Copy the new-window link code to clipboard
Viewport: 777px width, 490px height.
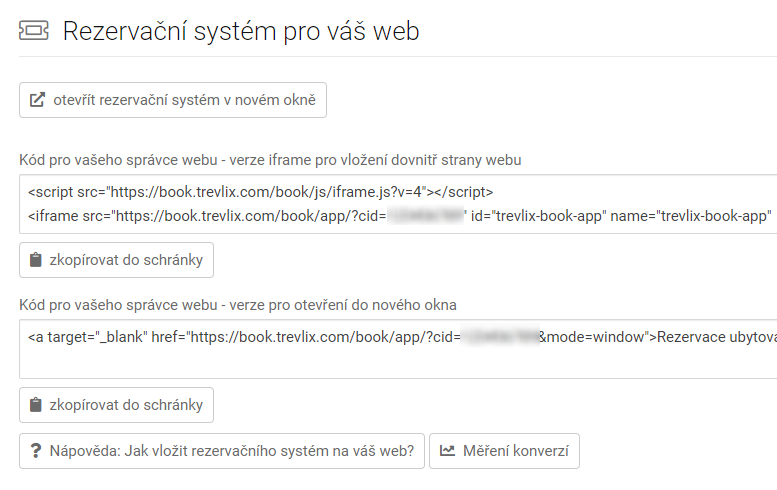116,405
